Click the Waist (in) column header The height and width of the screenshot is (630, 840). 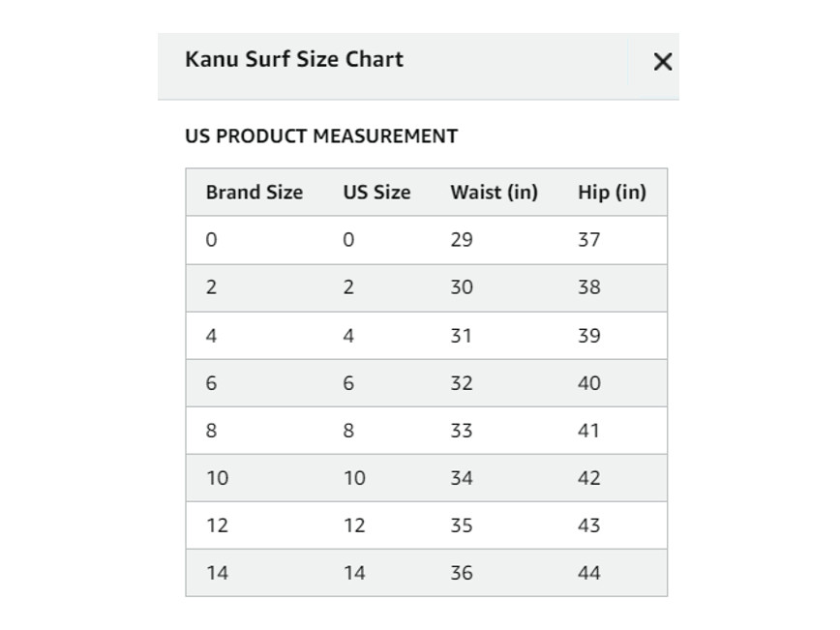[494, 193]
